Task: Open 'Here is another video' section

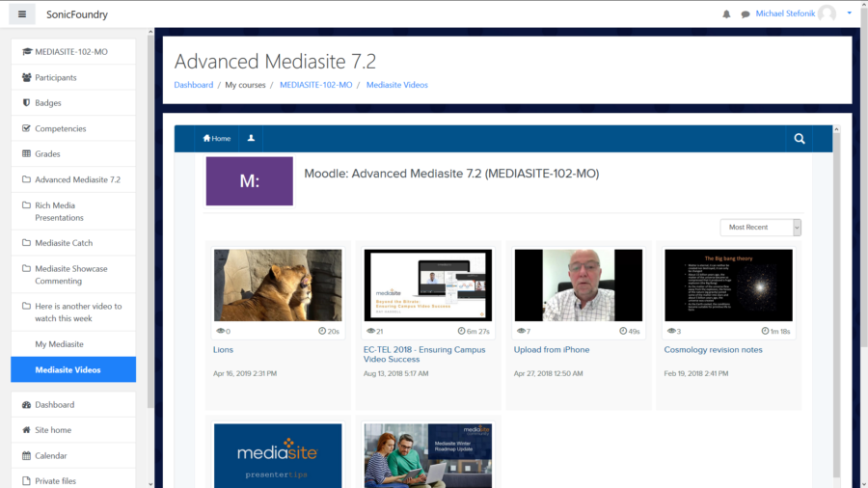Action: pyautogui.click(x=73, y=312)
